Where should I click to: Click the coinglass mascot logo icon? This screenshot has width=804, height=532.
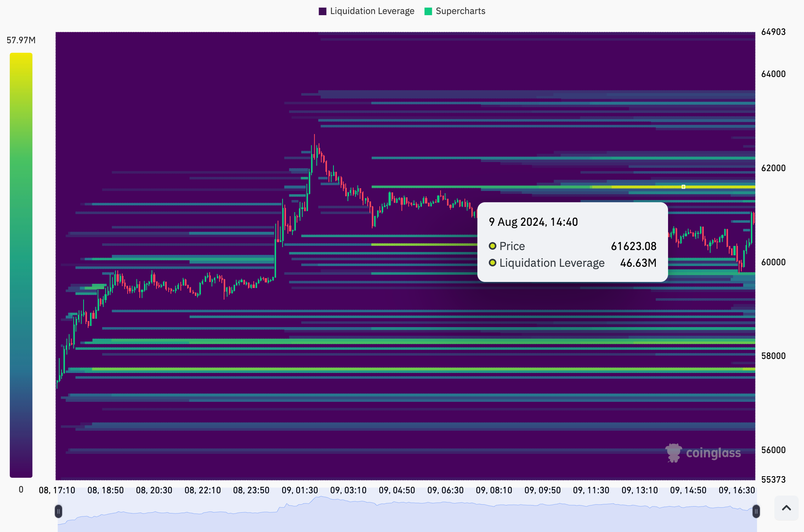tap(674, 453)
